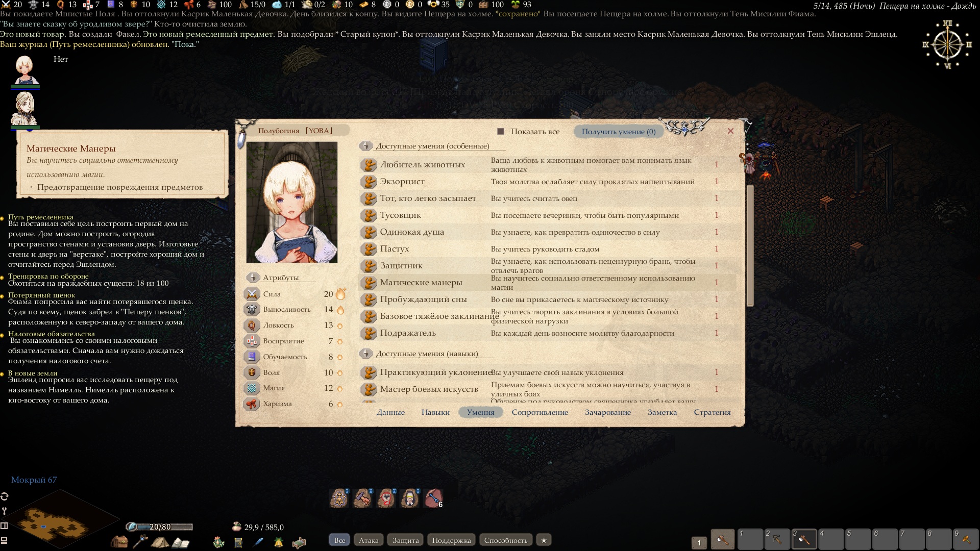Click the tent icon in bottom bar

pyautogui.click(x=160, y=542)
